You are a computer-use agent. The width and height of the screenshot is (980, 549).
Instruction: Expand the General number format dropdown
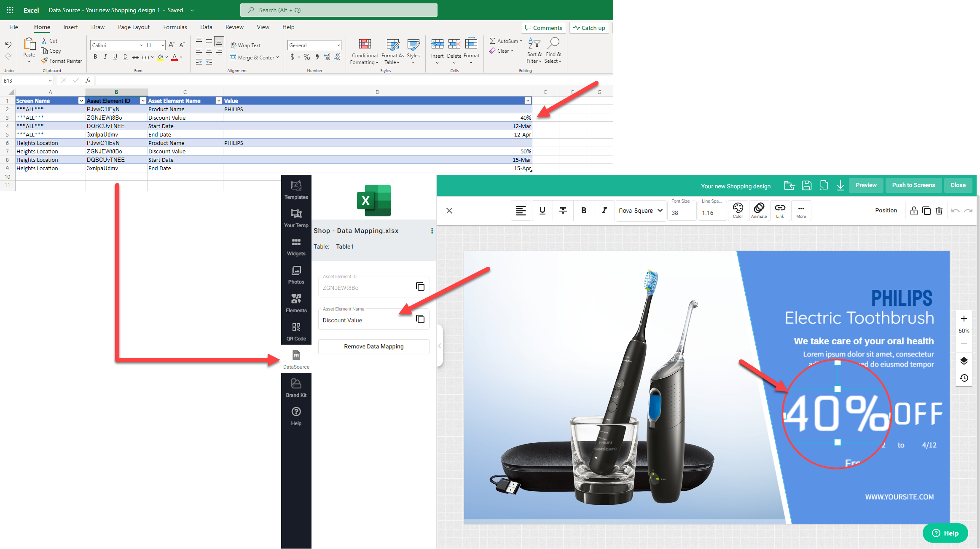[338, 45]
